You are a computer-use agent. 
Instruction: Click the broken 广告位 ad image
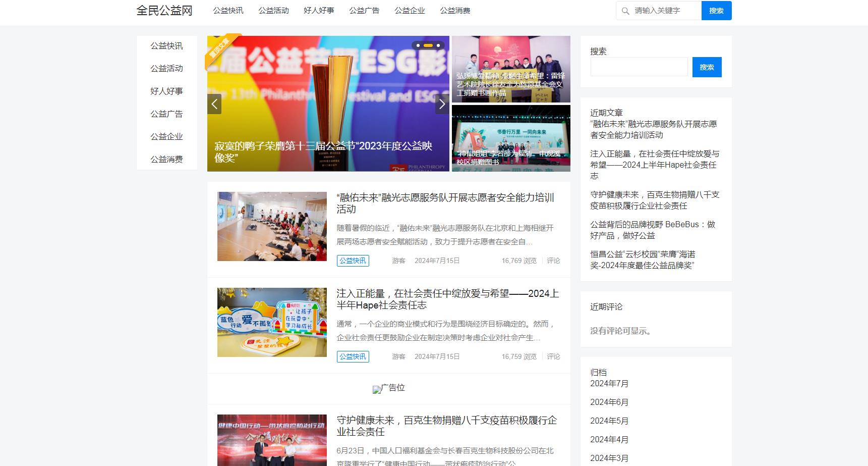(389, 388)
